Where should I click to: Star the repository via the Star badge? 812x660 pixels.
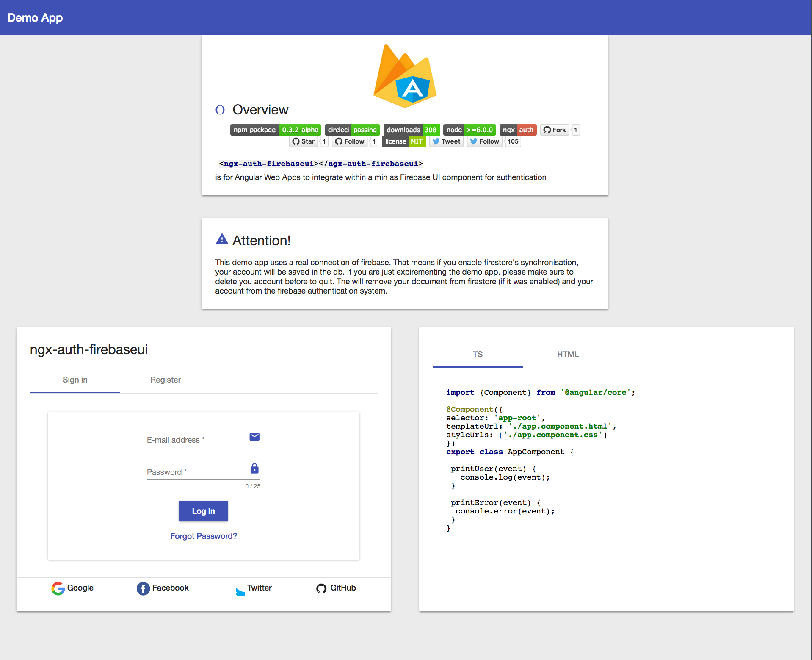pyautogui.click(x=303, y=141)
